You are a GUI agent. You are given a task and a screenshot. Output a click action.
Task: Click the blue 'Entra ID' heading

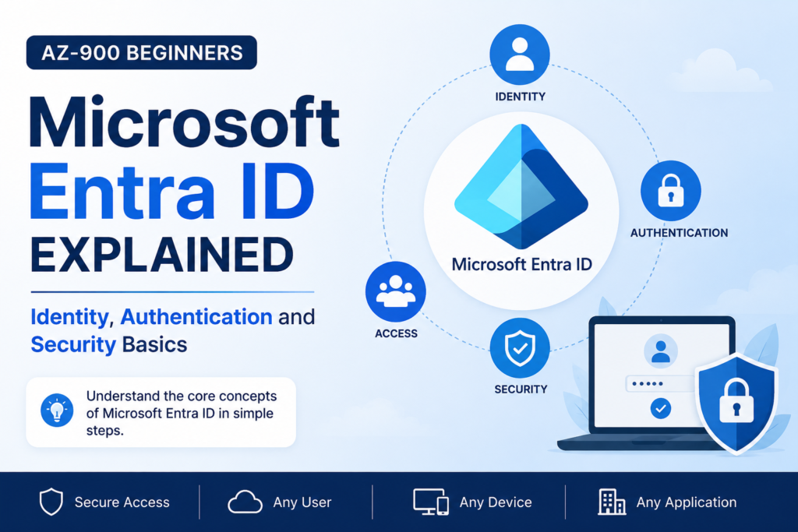(171, 192)
